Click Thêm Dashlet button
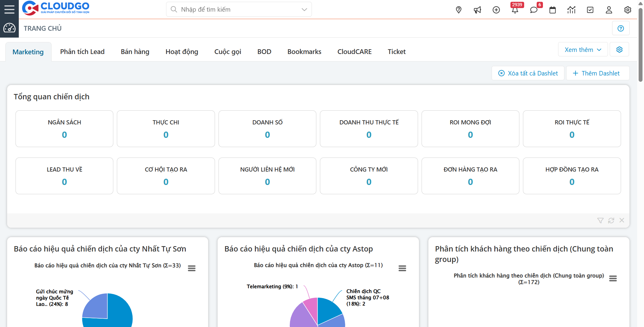Screen dimensions: 644x327 pyautogui.click(x=597, y=73)
